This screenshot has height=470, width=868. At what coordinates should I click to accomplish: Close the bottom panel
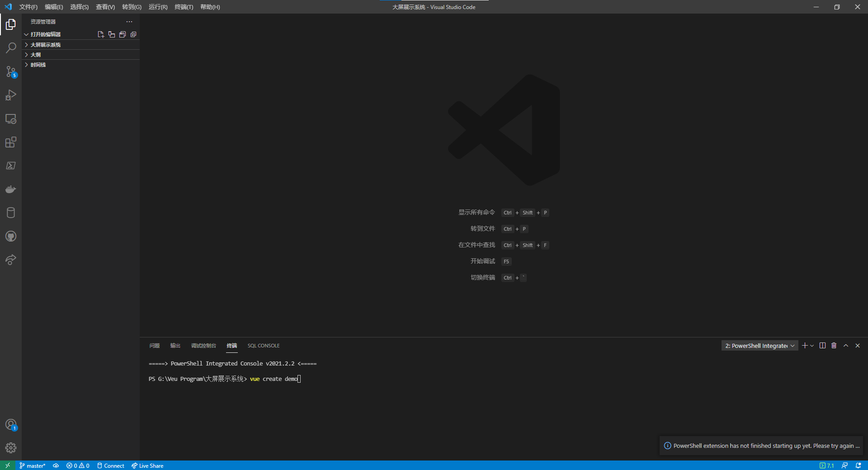[858, 346]
